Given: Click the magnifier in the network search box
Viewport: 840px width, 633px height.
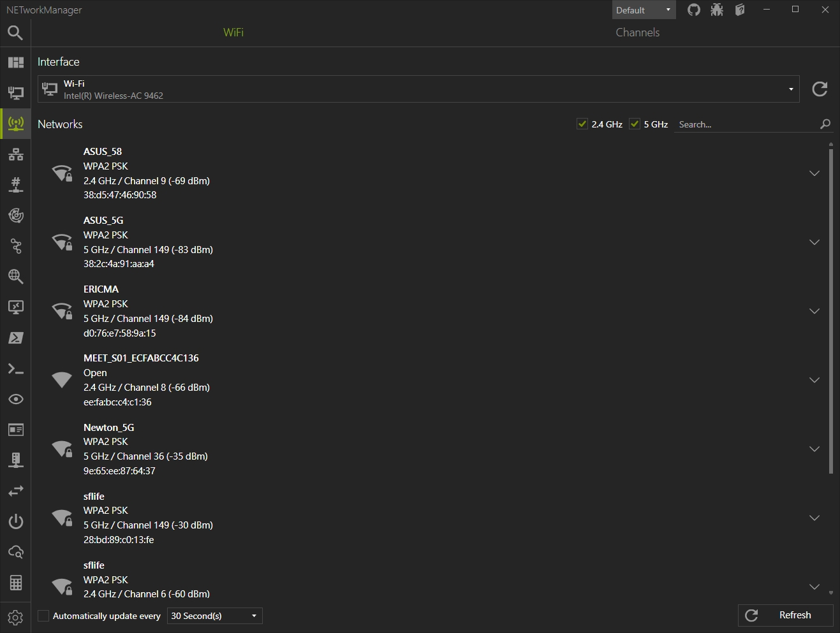Looking at the screenshot, I should (x=825, y=124).
